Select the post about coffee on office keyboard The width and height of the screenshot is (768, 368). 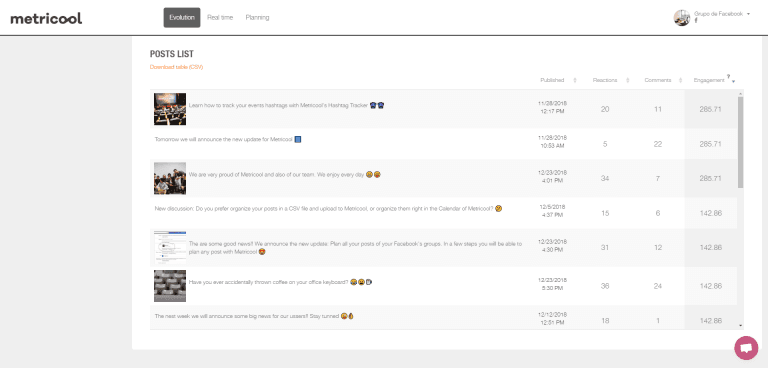[x=281, y=282]
